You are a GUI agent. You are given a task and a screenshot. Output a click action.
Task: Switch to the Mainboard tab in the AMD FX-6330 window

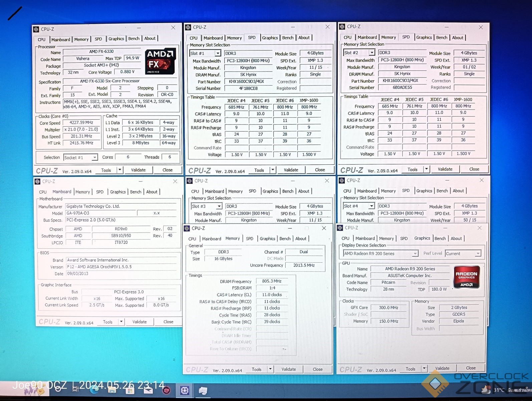coord(61,39)
